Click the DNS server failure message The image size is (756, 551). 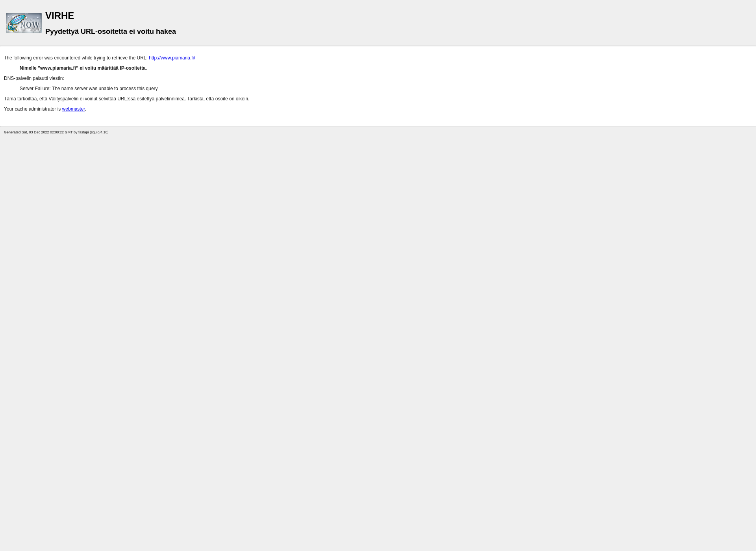89,89
